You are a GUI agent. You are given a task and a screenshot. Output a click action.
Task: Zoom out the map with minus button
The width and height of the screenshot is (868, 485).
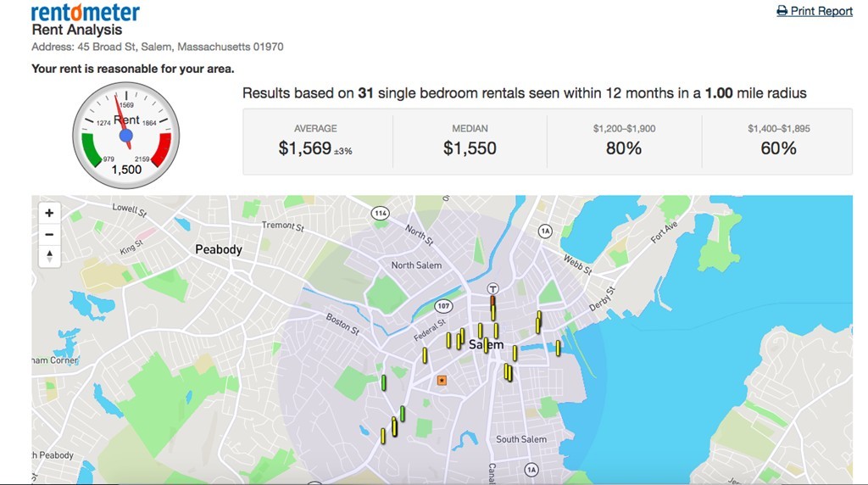coord(49,235)
